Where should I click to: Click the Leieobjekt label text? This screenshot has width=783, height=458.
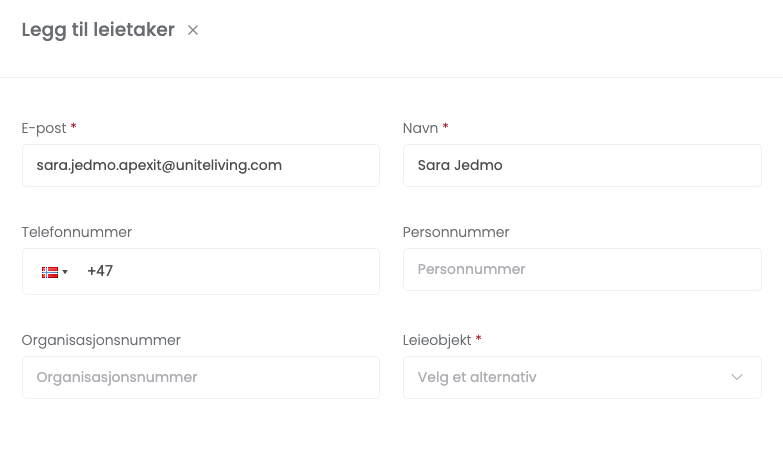click(437, 340)
